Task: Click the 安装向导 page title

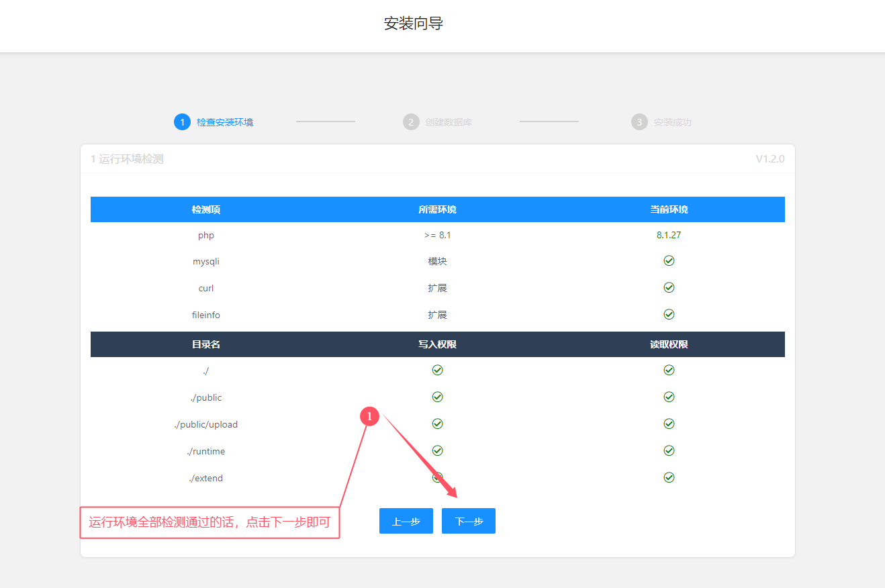Action: click(x=414, y=23)
